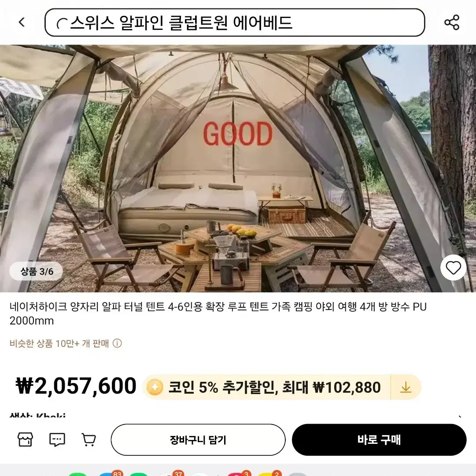The width and height of the screenshot is (476, 476).
Task: Tap the coin discount download arrow
Action: [x=406, y=387]
